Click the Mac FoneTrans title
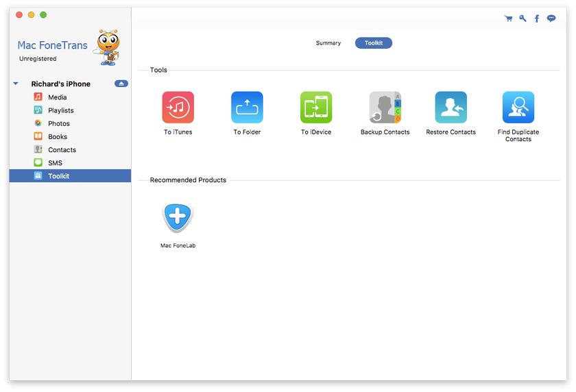 53,45
